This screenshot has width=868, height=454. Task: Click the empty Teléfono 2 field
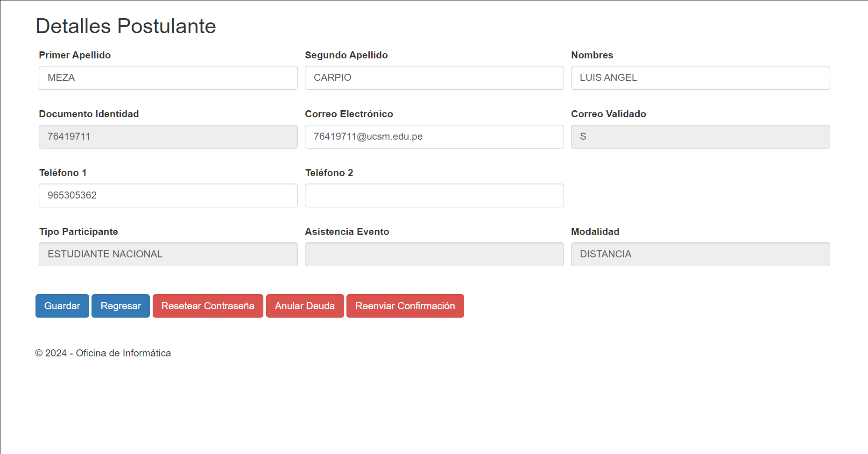click(434, 195)
